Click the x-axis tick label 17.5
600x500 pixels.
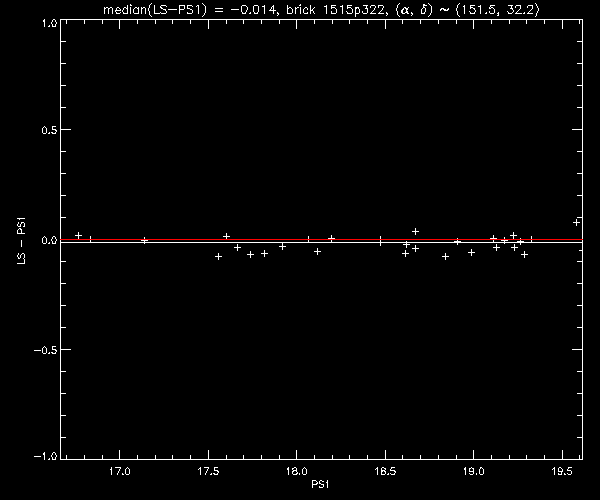(208, 471)
